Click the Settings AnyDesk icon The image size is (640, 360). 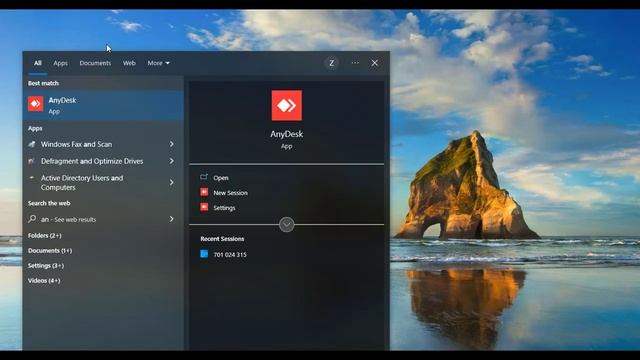(x=204, y=207)
